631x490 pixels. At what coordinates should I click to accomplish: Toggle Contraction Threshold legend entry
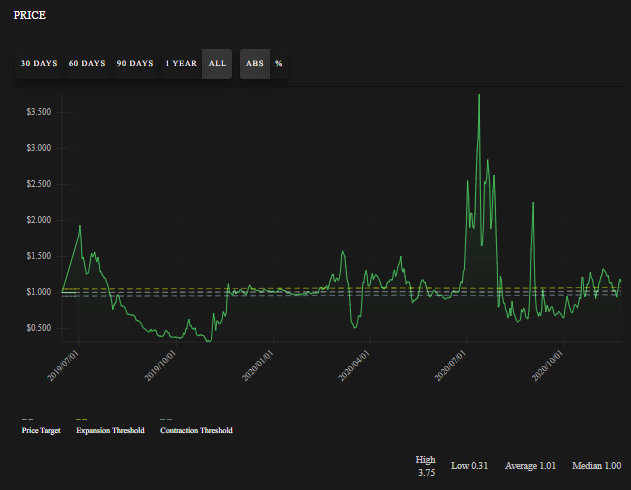click(x=196, y=430)
